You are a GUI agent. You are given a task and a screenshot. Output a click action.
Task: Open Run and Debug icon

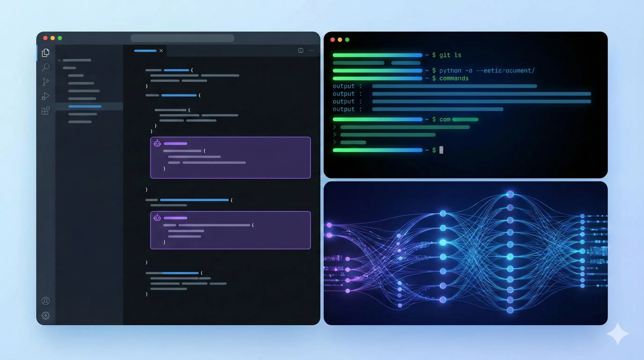(45, 96)
